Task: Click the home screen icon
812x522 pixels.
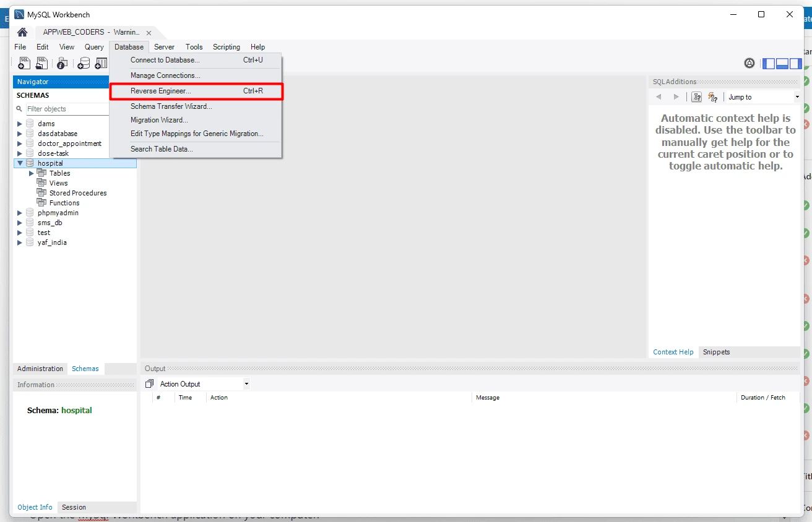Action: pyautogui.click(x=22, y=32)
